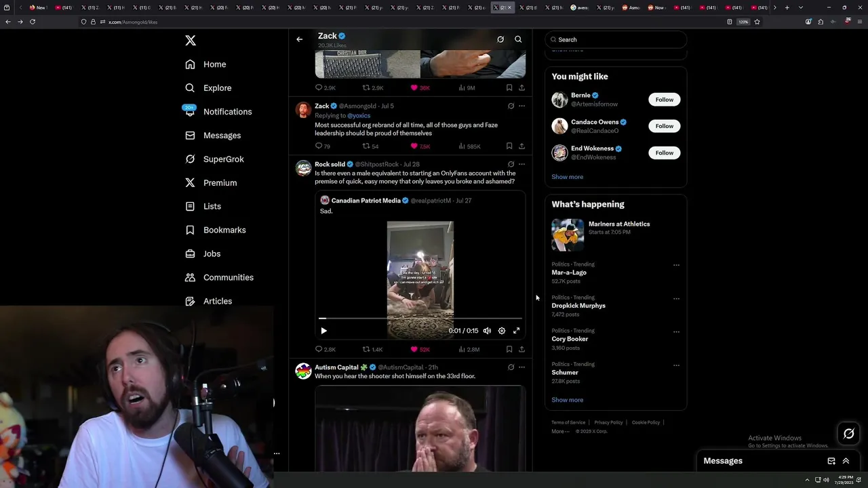Open more menu on Zack's Faze reply

(x=521, y=106)
